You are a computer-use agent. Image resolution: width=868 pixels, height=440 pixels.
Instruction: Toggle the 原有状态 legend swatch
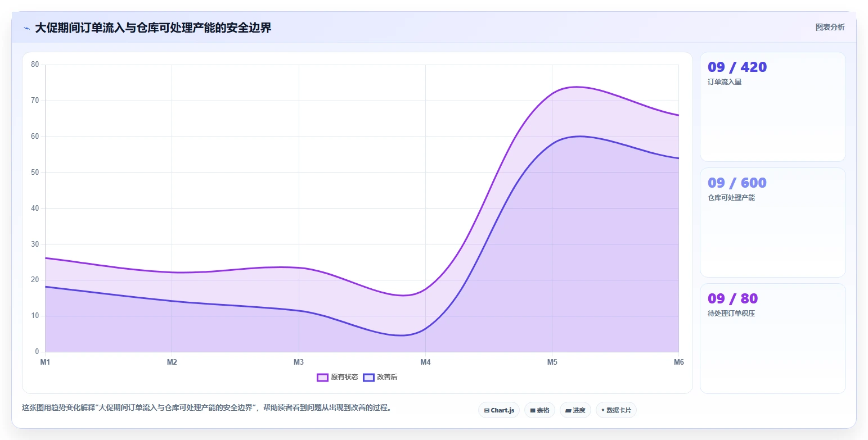tap(322, 378)
